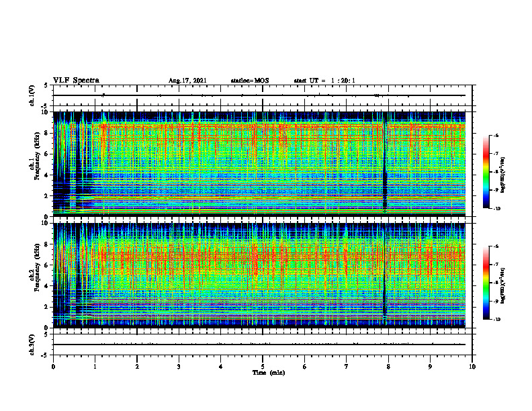Click the "ch.1(V)" waveform axis label
Viewport: 532px width, 411px height.
point(32,95)
